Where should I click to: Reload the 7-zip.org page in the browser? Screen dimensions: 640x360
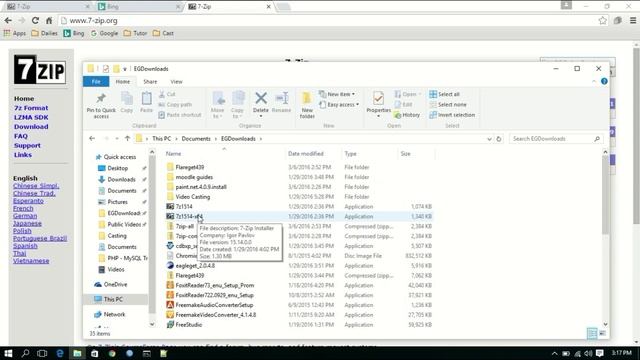pos(35,20)
